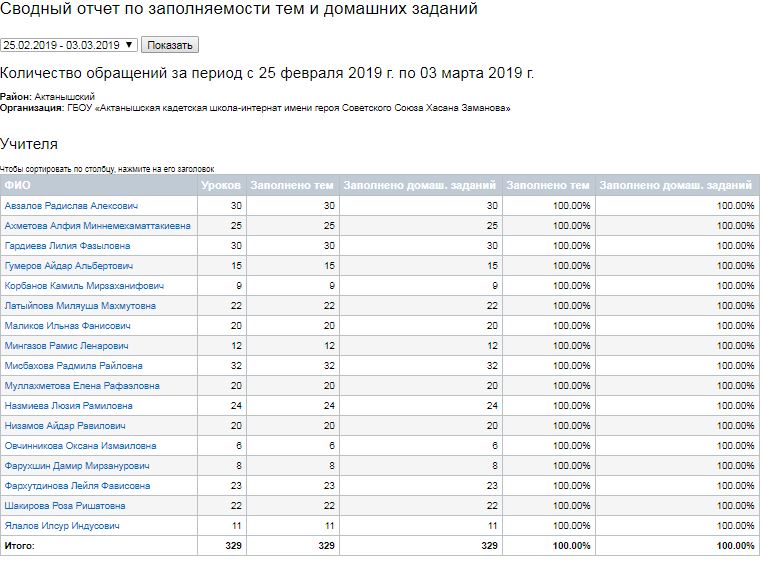Click Ахметова Алфия Миннемехаматтакиевна link
The height and width of the screenshot is (562, 762).
tap(97, 226)
